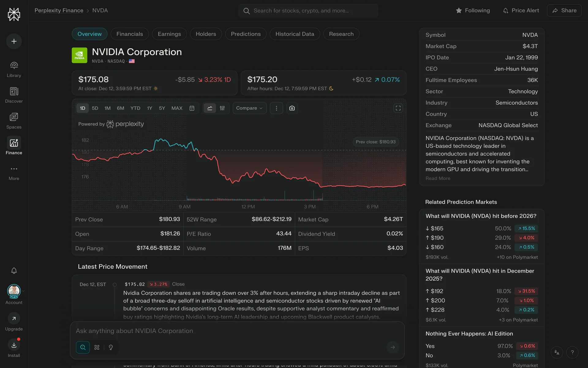
Task: Select the 5Y chart time range
Action: [x=162, y=108]
